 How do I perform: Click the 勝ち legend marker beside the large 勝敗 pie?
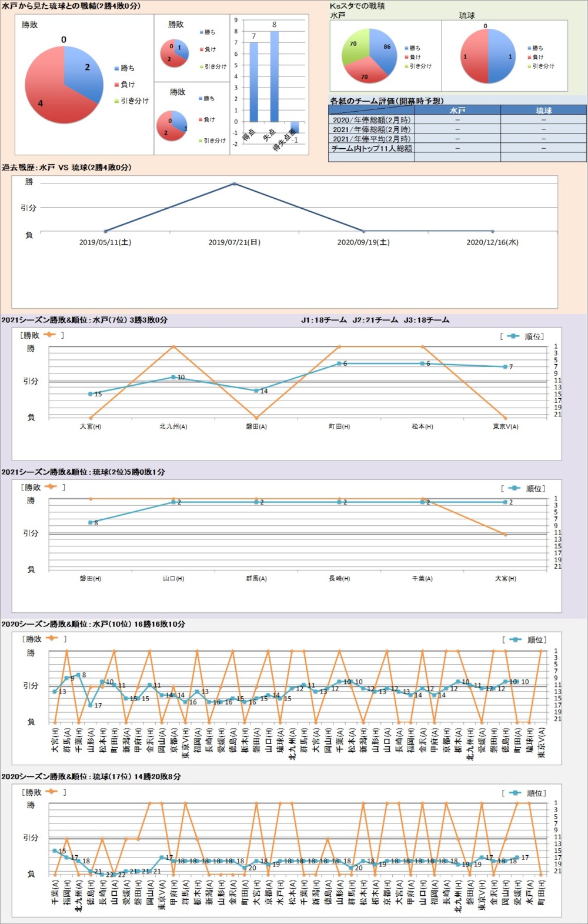pos(117,69)
